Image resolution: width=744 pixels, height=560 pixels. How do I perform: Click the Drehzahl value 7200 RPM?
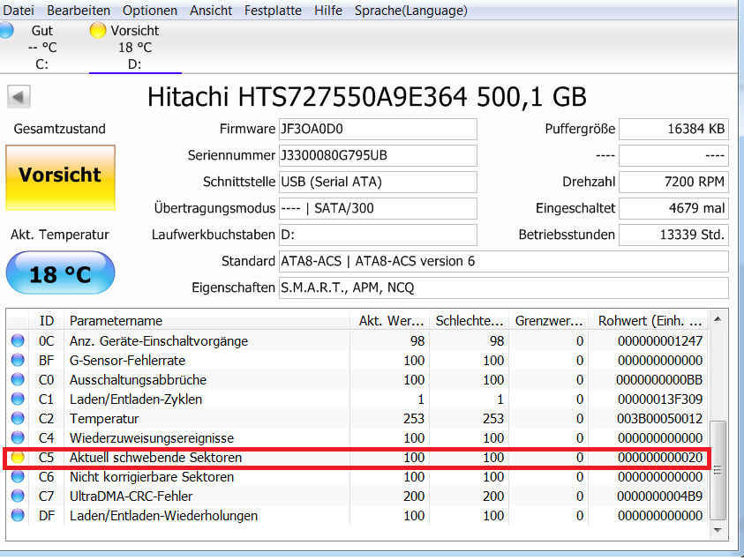coord(673,182)
